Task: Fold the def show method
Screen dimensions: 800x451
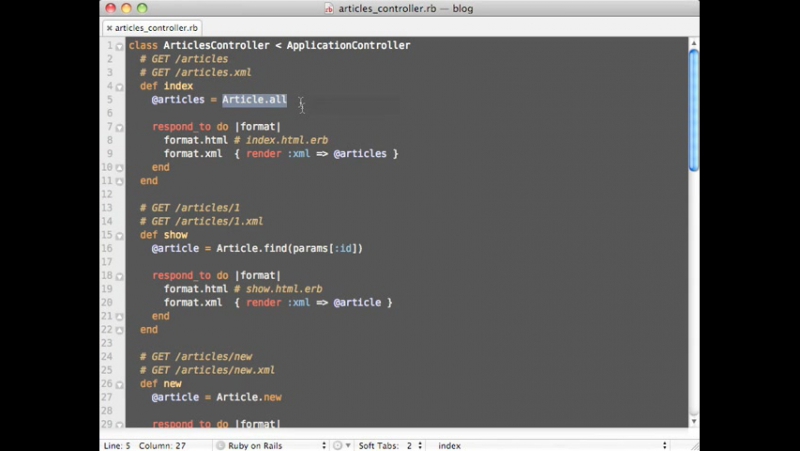Action: (119, 236)
